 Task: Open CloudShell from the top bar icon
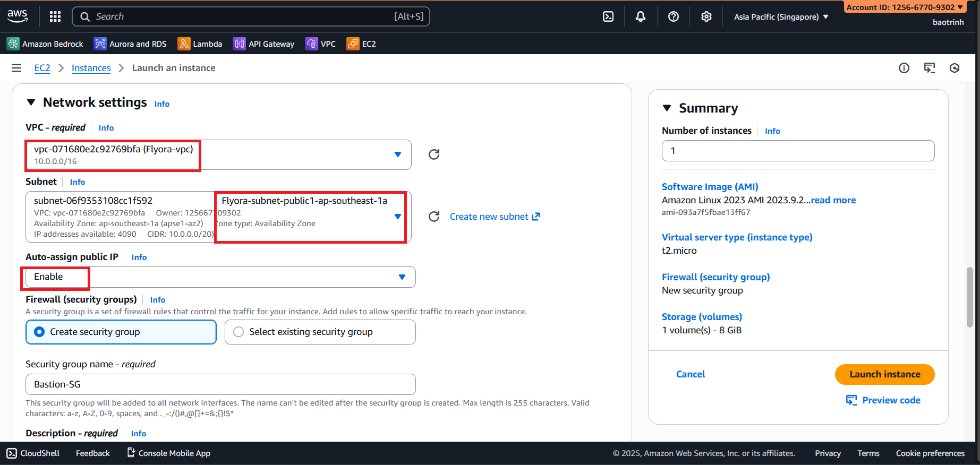click(x=608, y=16)
